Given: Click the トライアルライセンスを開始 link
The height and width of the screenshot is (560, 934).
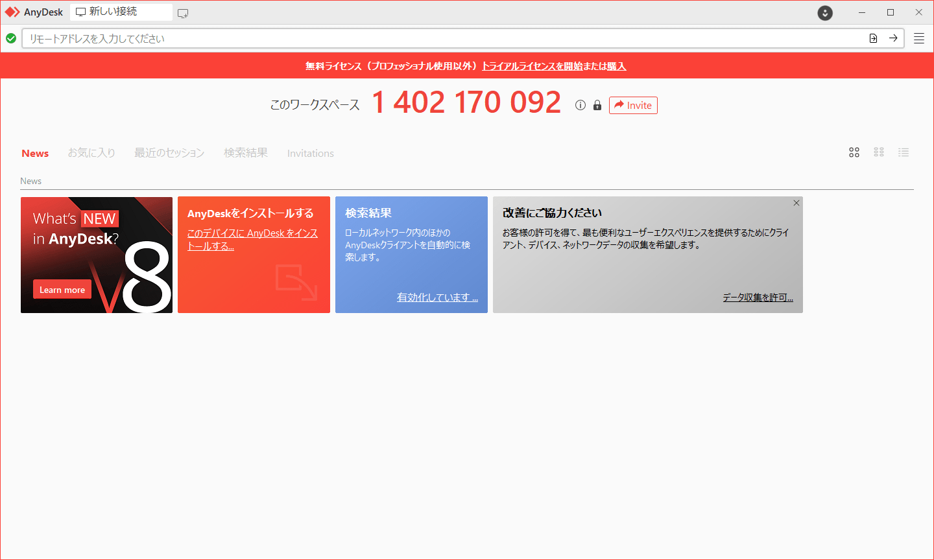Looking at the screenshot, I should pos(532,66).
